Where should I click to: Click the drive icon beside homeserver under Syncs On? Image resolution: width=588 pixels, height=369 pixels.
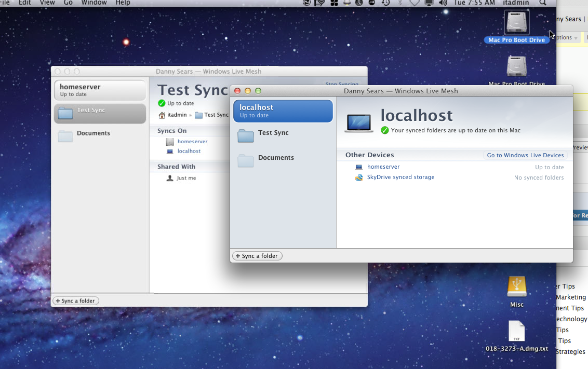point(170,142)
